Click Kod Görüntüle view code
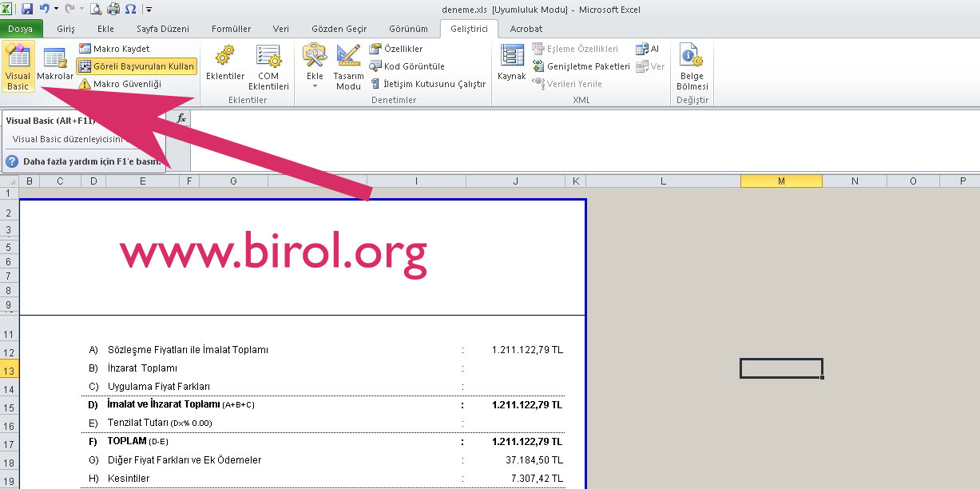The image size is (980, 489). 407,66
